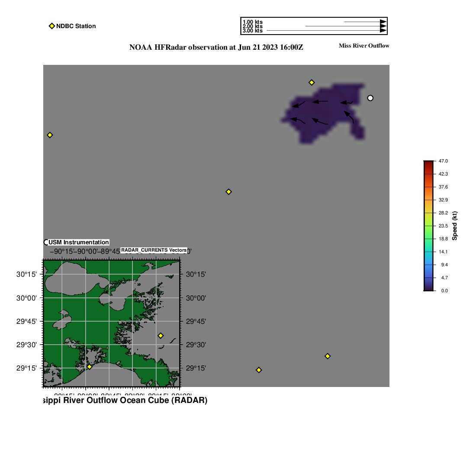Click the NOAA HFRadar observation title
The image size is (476, 454).
coord(216,48)
